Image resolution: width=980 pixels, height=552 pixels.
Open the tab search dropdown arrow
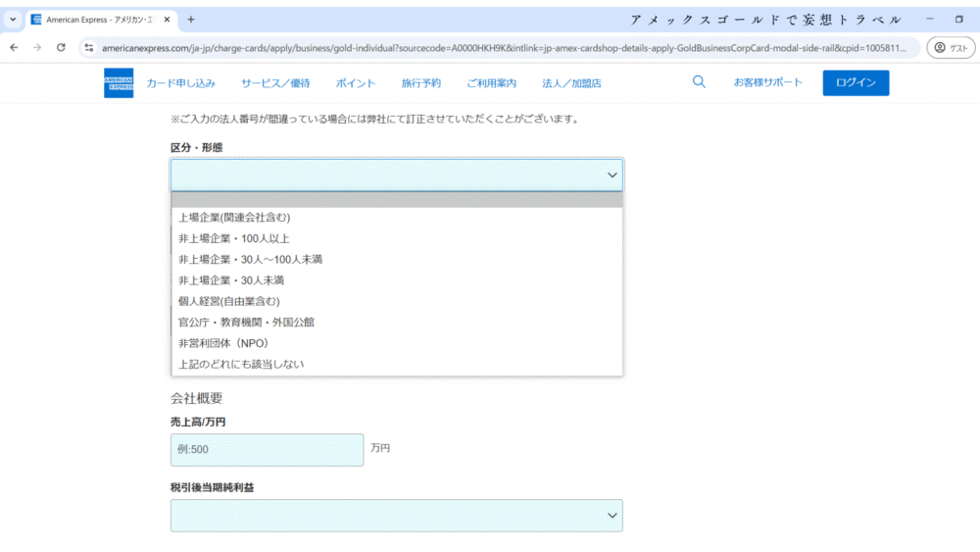pyautogui.click(x=13, y=20)
